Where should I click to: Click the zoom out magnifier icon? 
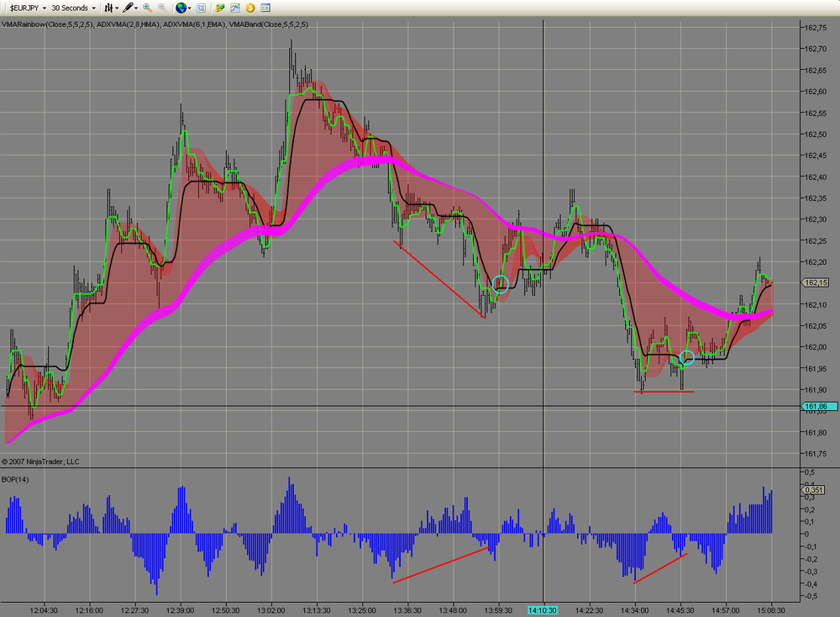pyautogui.click(x=162, y=8)
